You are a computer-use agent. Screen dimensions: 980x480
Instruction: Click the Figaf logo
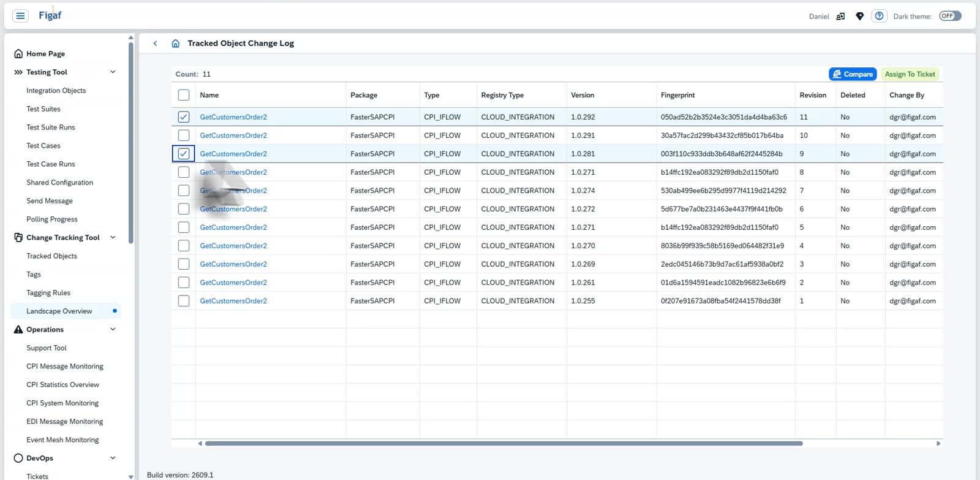point(50,15)
